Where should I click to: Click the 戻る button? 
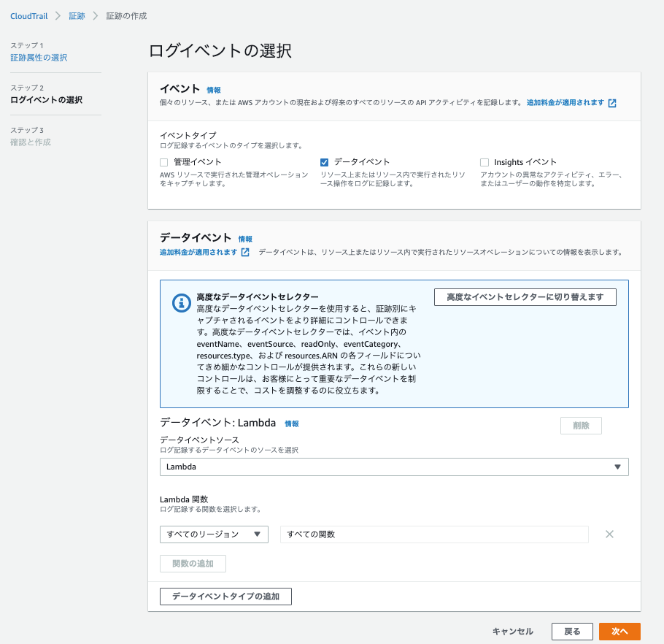coord(572,632)
